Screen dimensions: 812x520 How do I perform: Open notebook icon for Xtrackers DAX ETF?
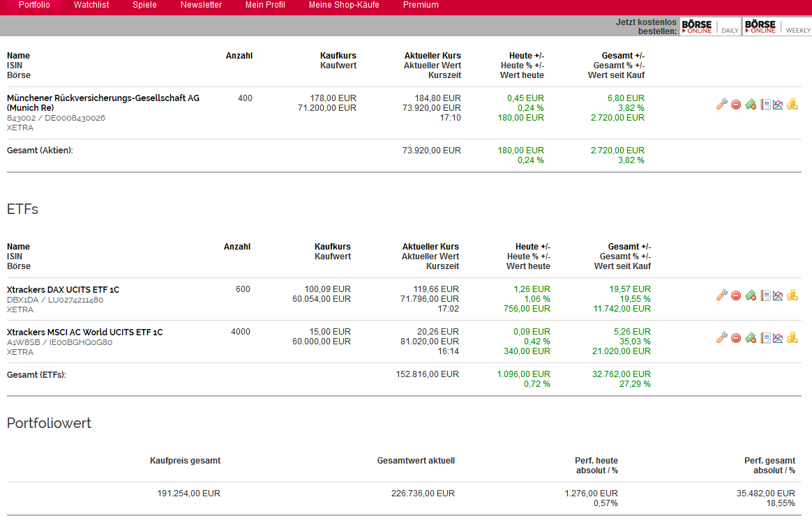coord(765,296)
